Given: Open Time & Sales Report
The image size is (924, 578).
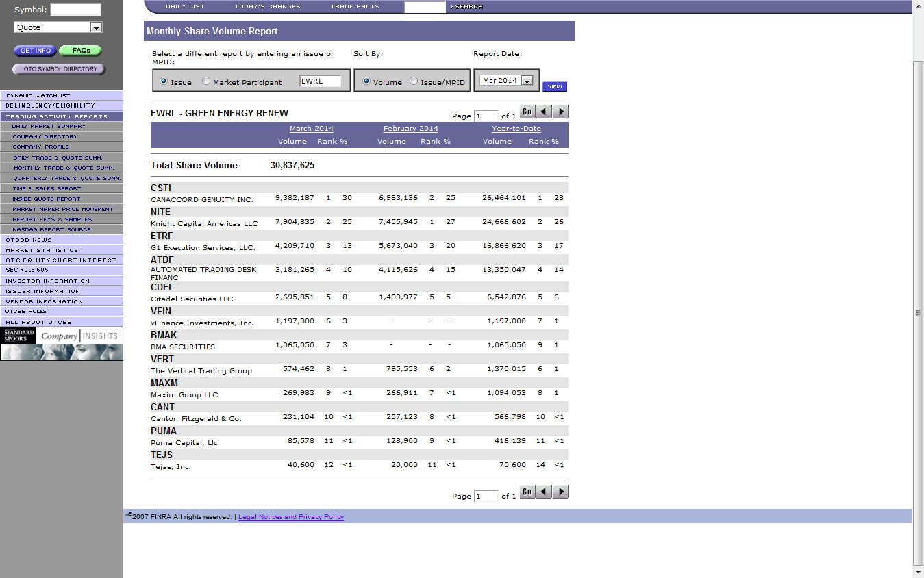Looking at the screenshot, I should point(62,189).
